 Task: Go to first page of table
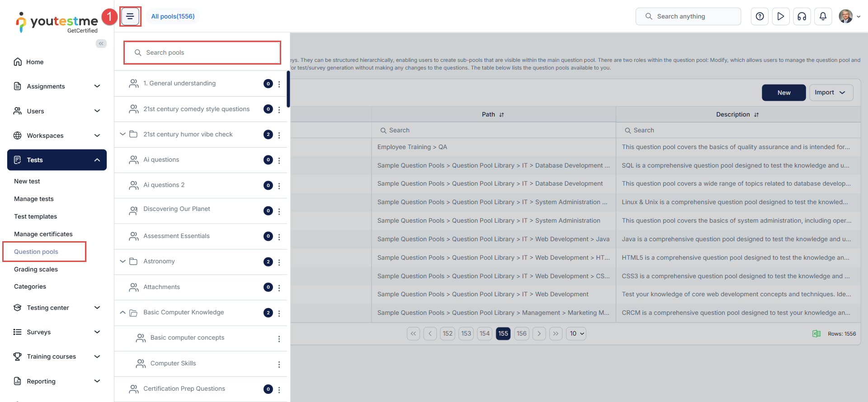click(x=414, y=334)
